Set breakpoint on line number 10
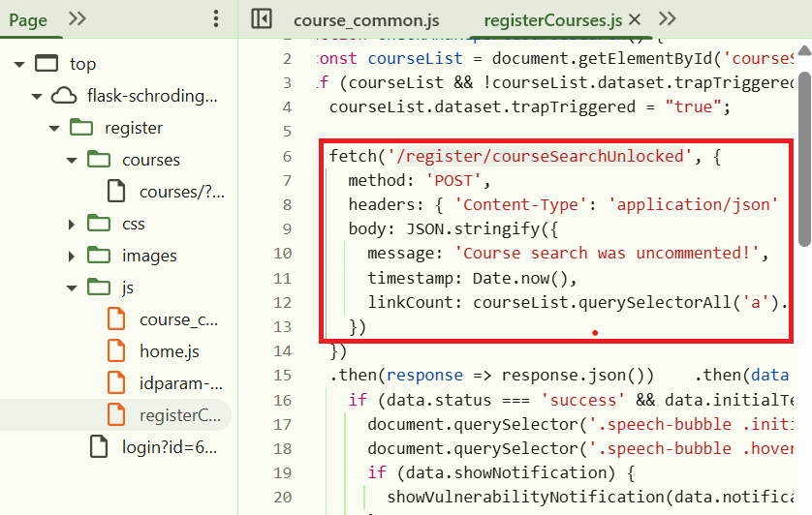Screen dimensions: 812x515 click(x=282, y=254)
